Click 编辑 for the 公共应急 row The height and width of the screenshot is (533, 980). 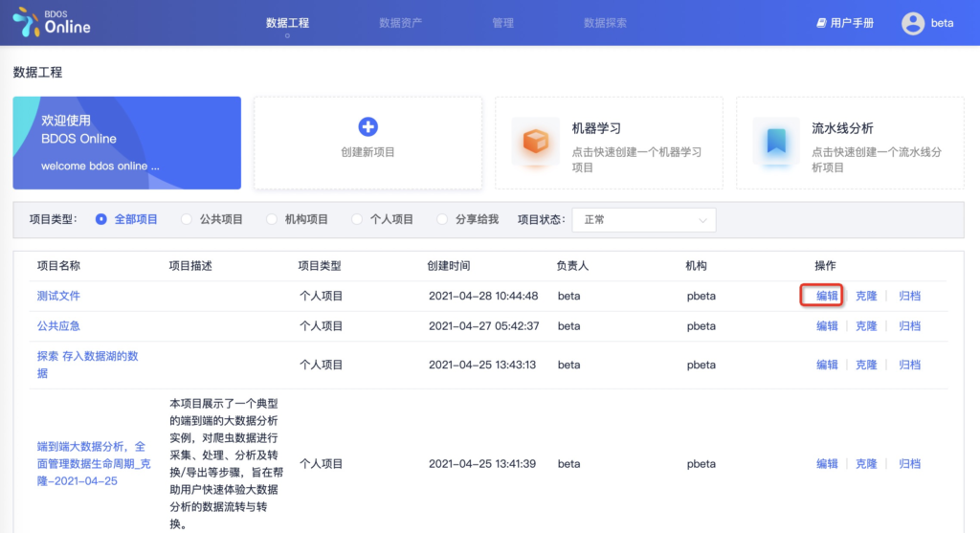[827, 325]
